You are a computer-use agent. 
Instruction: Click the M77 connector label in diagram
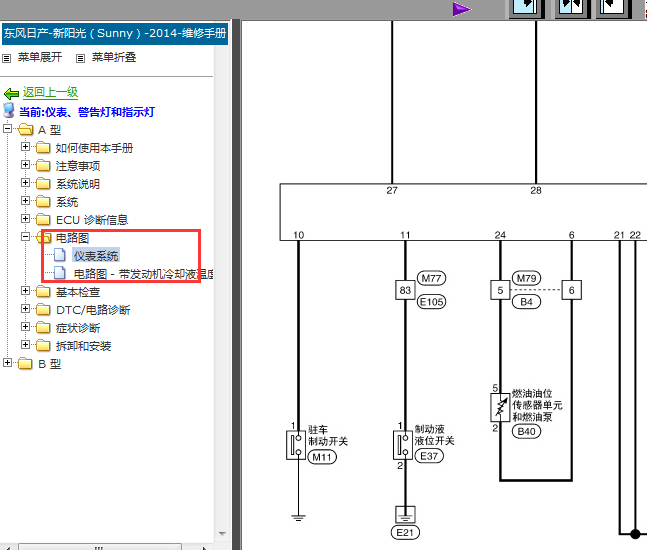[432, 279]
